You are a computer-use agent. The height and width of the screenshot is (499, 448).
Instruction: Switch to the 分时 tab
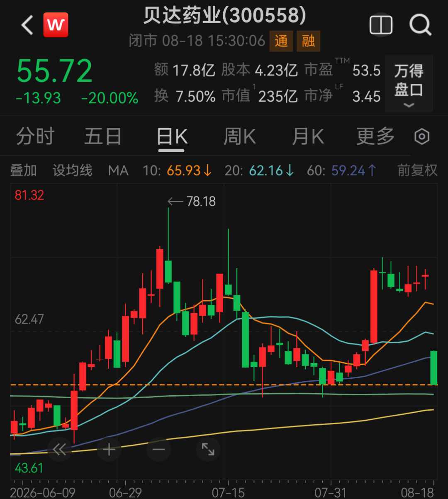click(35, 136)
